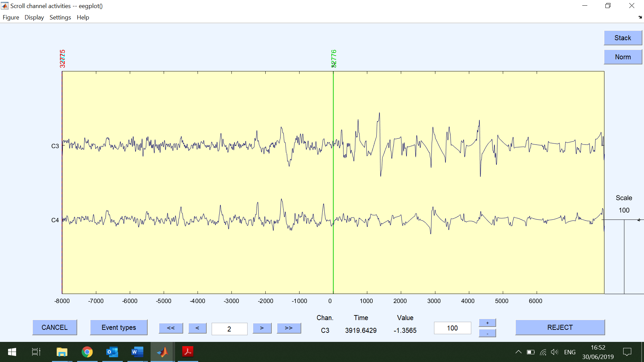Click the green event marker 32776
The image size is (644, 362).
[x=333, y=59]
